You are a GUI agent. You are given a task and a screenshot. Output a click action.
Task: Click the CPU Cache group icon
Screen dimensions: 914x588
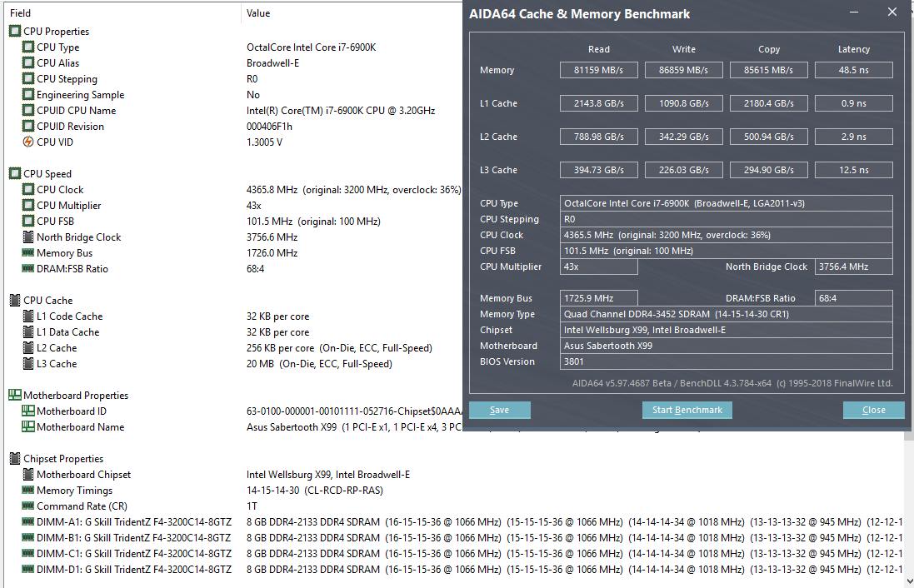pos(15,300)
